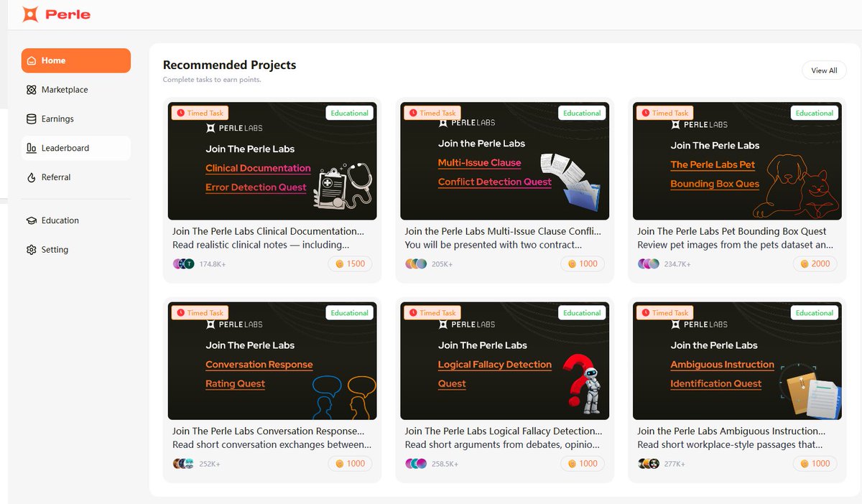The width and height of the screenshot is (862, 504).
Task: Click title 'Join The Perle Labs Conversation Response...'
Action: (x=268, y=431)
